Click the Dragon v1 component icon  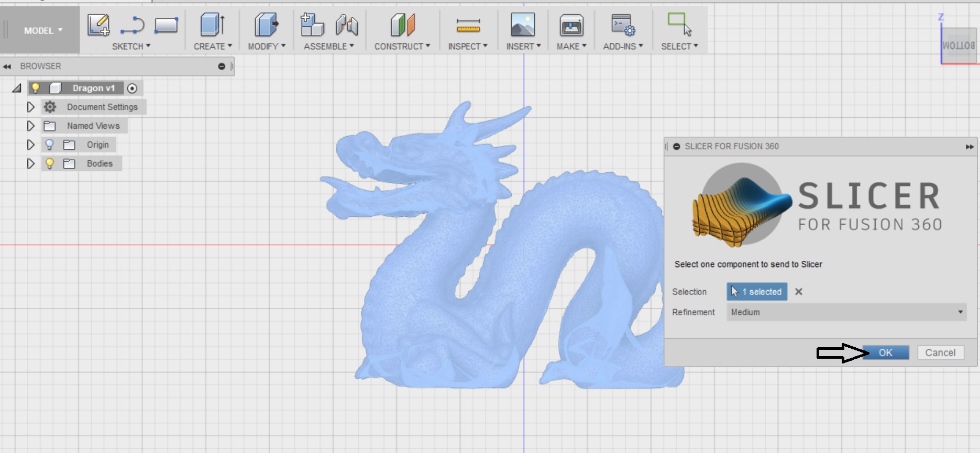click(56, 88)
